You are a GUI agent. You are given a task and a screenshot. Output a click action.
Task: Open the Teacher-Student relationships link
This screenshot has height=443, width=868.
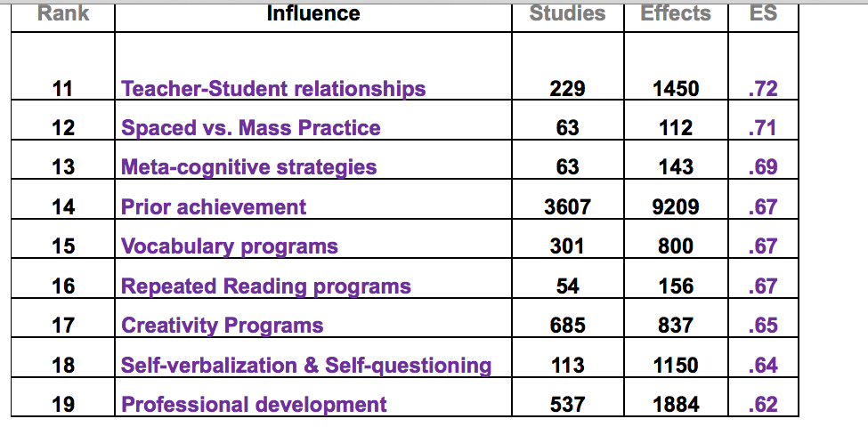(273, 89)
